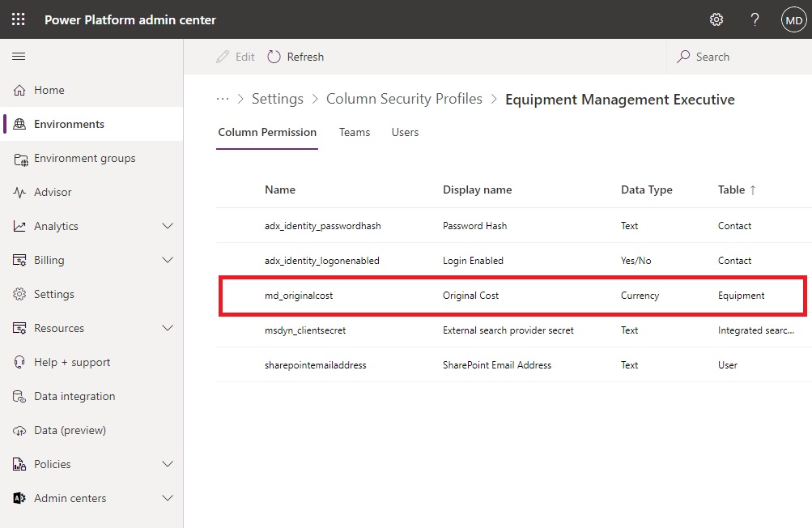Image resolution: width=812 pixels, height=528 pixels.
Task: Click the Settings breadcrumb link
Action: pyautogui.click(x=278, y=99)
